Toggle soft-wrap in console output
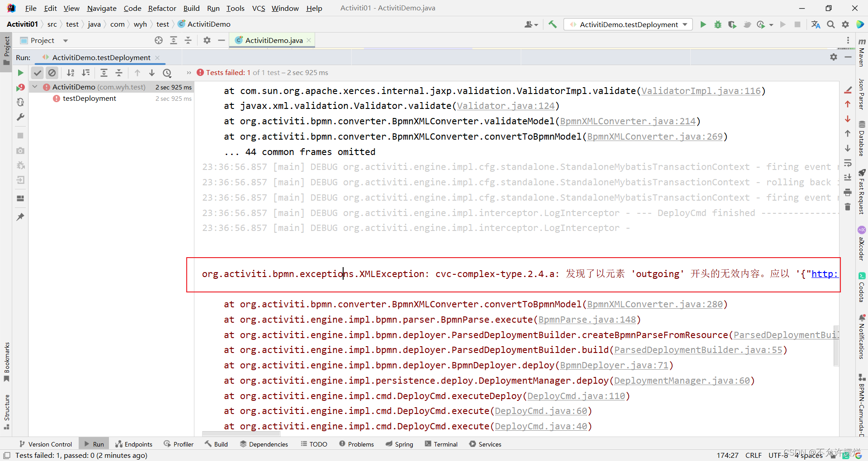The width and height of the screenshot is (868, 461). tap(848, 163)
